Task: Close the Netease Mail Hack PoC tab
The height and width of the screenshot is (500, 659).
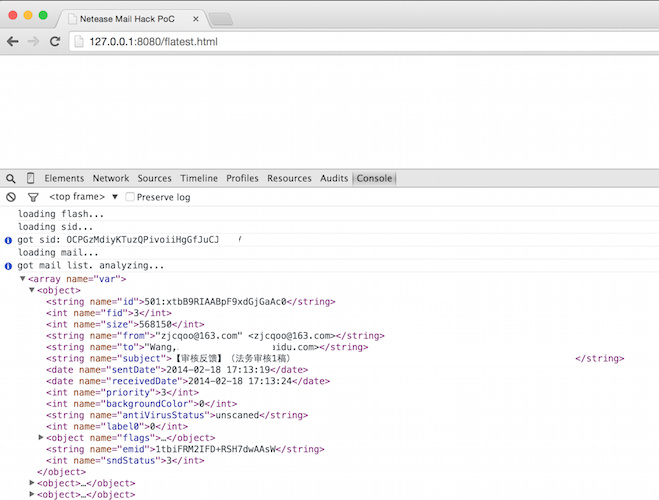Action: (195, 19)
